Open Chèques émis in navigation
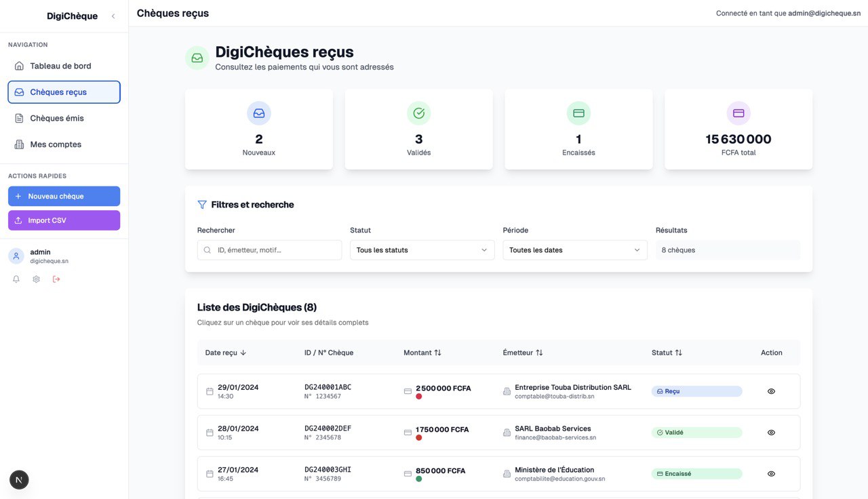This screenshot has width=868, height=499. pyautogui.click(x=57, y=119)
